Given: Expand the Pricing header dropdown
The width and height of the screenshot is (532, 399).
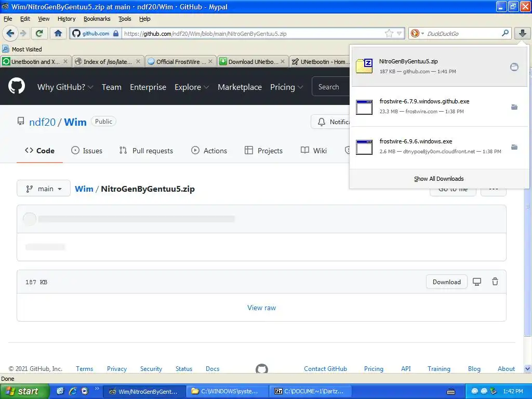Looking at the screenshot, I should [286, 87].
